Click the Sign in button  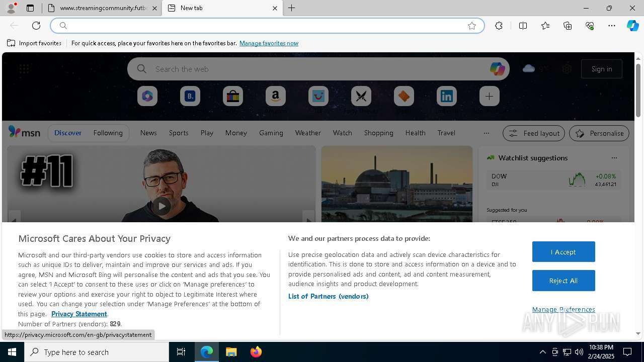pos(602,69)
